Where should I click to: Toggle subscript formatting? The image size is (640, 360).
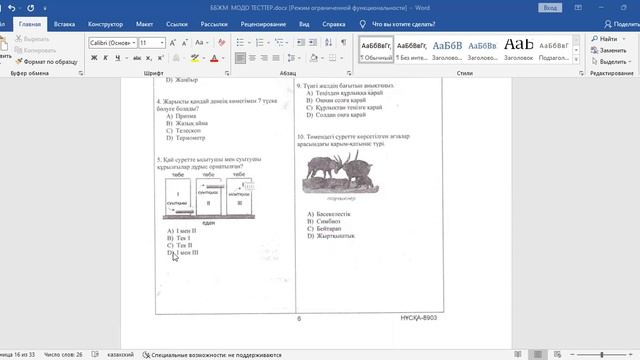(x=149, y=58)
